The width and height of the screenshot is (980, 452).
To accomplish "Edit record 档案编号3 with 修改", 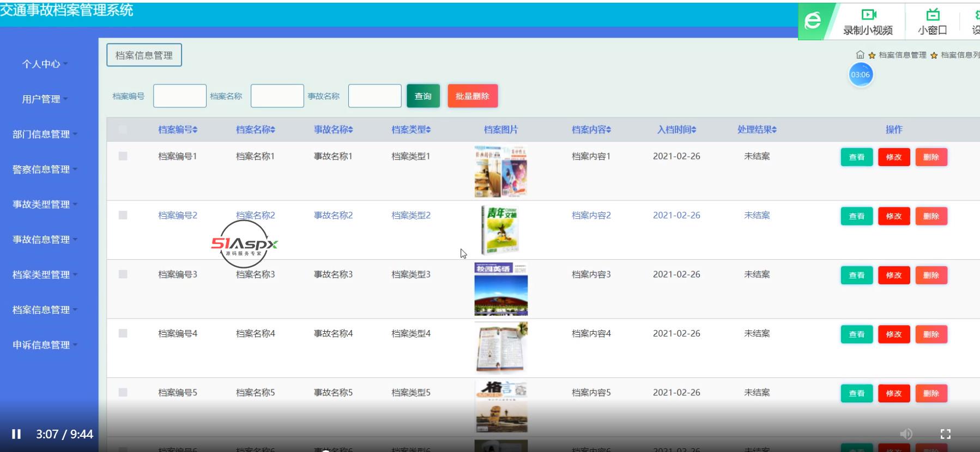I will point(894,275).
